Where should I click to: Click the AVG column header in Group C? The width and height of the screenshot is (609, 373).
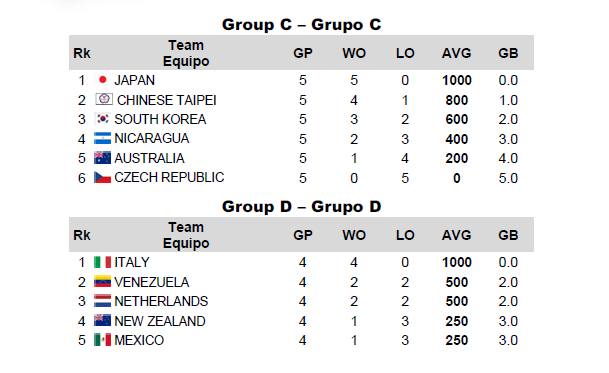456,53
